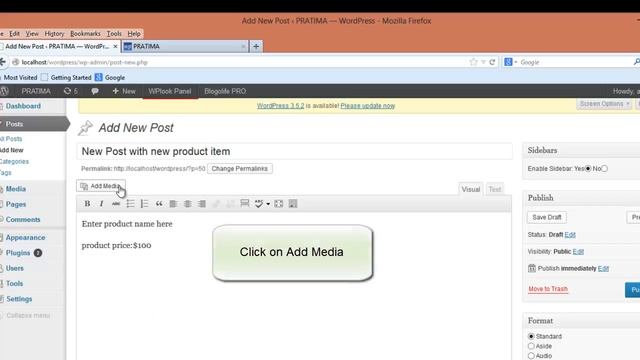Viewport: 640px width, 360px height.
Task: Choose the Aside post format
Action: tap(531, 346)
